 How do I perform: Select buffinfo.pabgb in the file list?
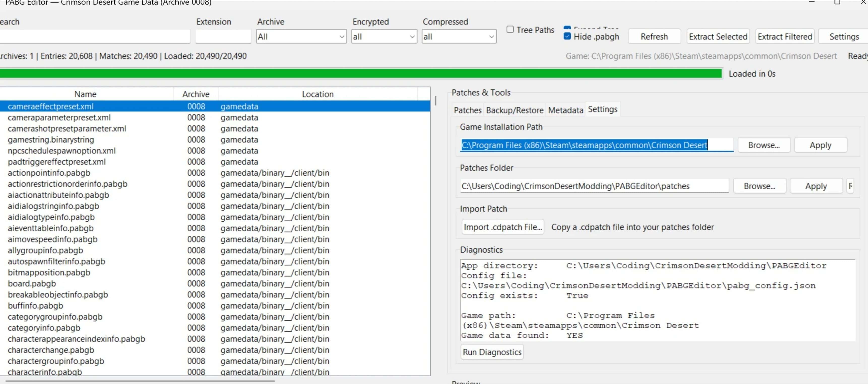coord(35,305)
